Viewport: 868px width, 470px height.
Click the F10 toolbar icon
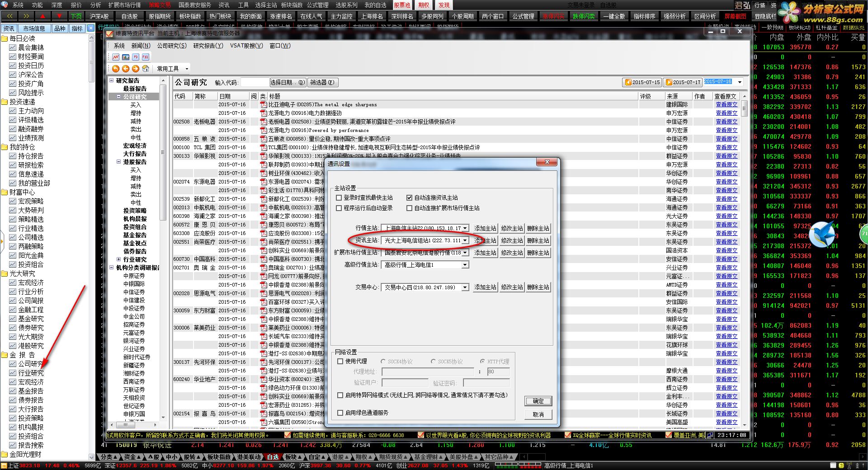pos(146,57)
